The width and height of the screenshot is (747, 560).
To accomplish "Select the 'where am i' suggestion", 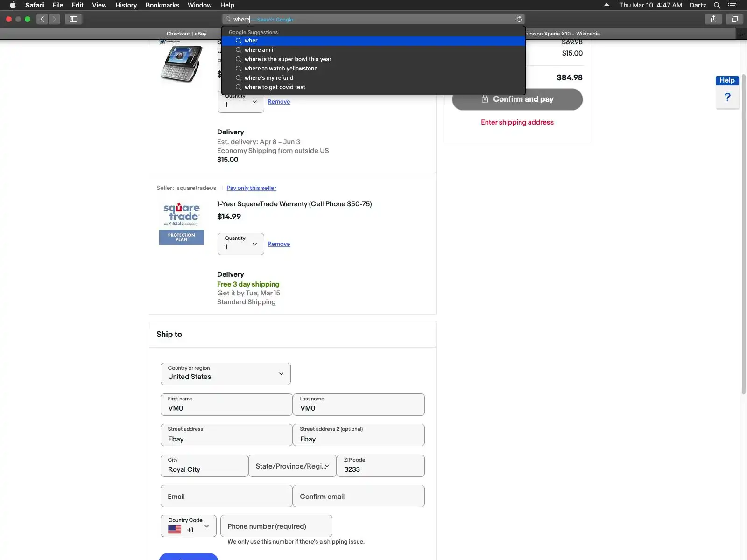I will click(373, 50).
